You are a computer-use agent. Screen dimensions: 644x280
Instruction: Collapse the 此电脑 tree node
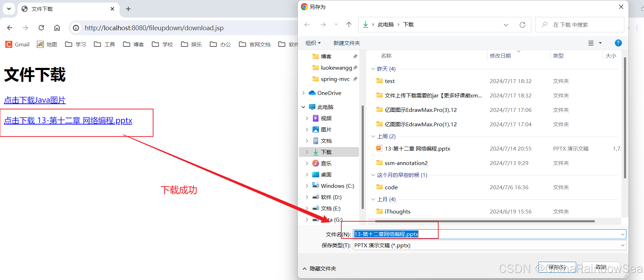(x=303, y=107)
